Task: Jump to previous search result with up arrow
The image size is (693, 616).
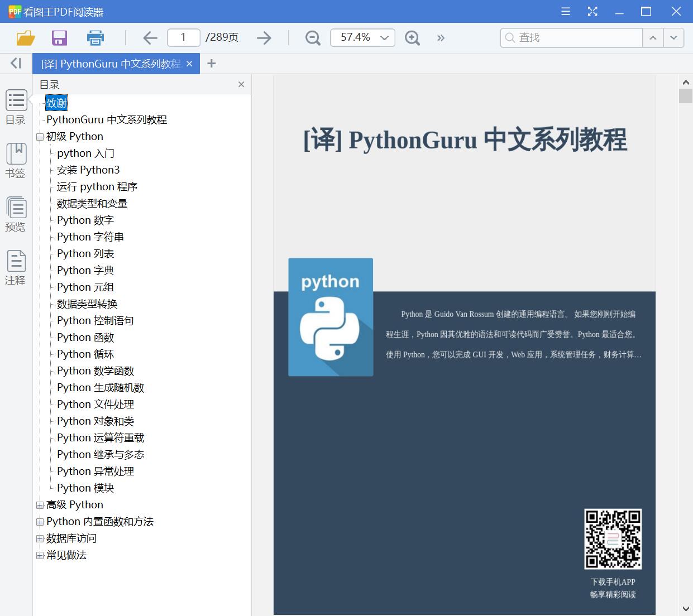Action: [x=652, y=37]
